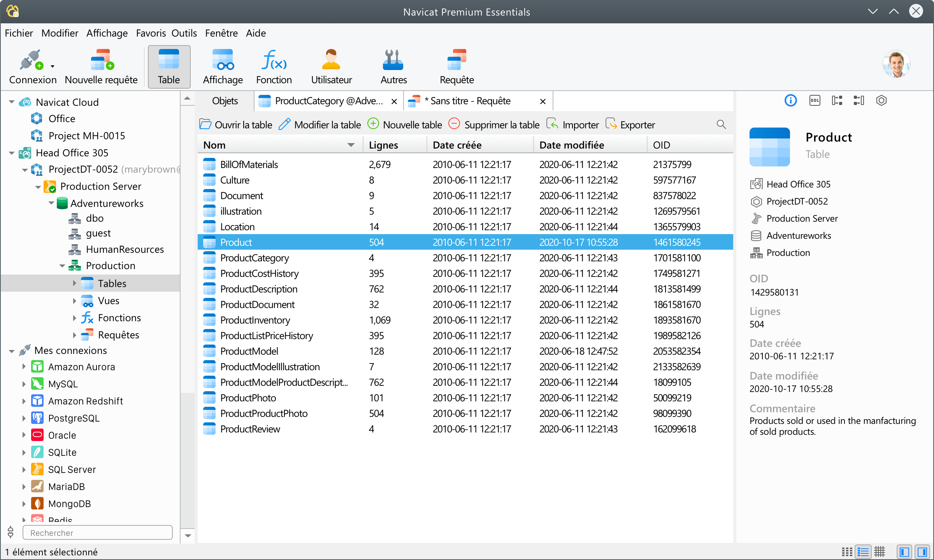Open the Fichier menu
The image size is (934, 560).
tap(19, 33)
